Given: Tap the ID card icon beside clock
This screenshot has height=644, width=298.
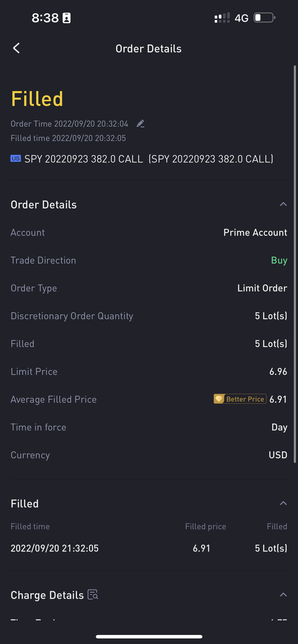Looking at the screenshot, I should coord(67,18).
